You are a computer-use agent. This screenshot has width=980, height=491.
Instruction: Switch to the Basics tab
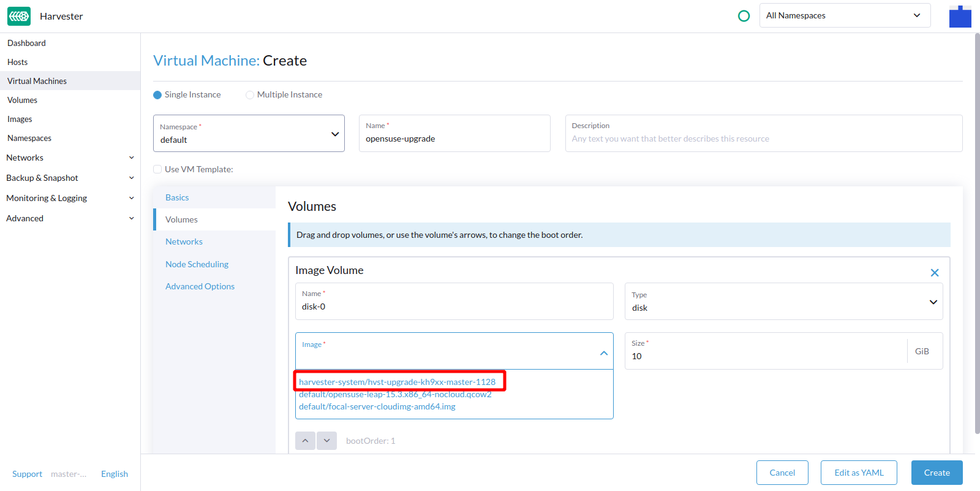point(214,197)
